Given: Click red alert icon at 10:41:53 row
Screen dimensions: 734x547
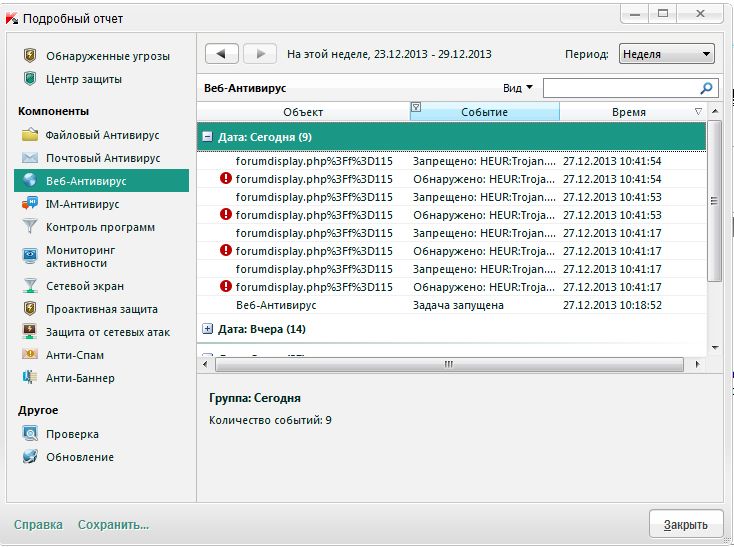Looking at the screenshot, I should point(226,214).
